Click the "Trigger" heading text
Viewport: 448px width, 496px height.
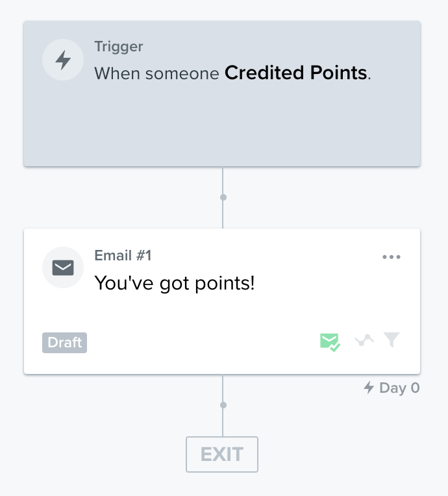[x=119, y=47]
